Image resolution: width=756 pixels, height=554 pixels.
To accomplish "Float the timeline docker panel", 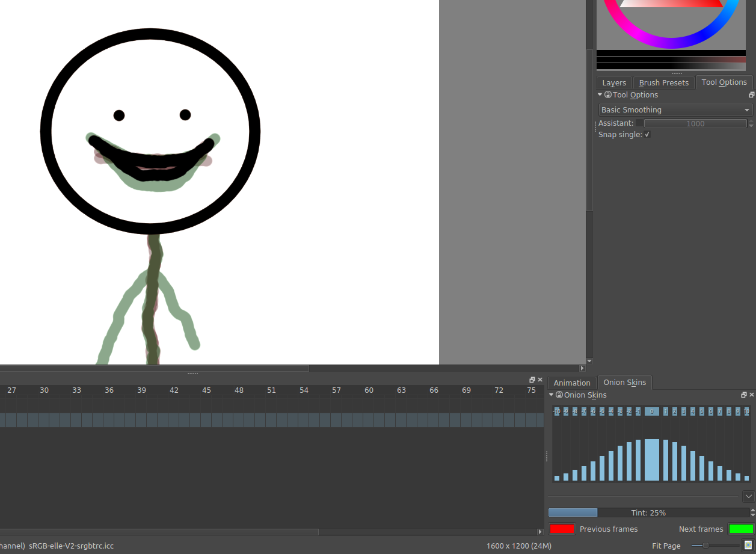I will (x=532, y=380).
